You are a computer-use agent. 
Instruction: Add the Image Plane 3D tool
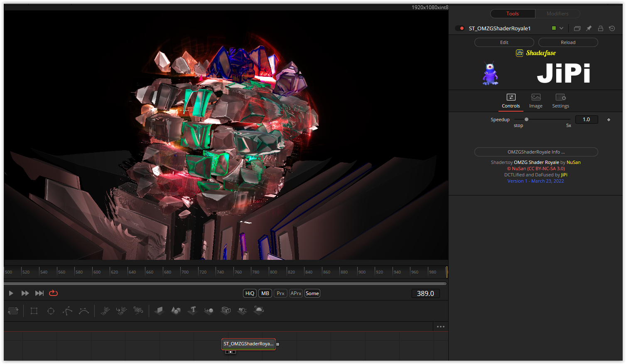tap(159, 310)
